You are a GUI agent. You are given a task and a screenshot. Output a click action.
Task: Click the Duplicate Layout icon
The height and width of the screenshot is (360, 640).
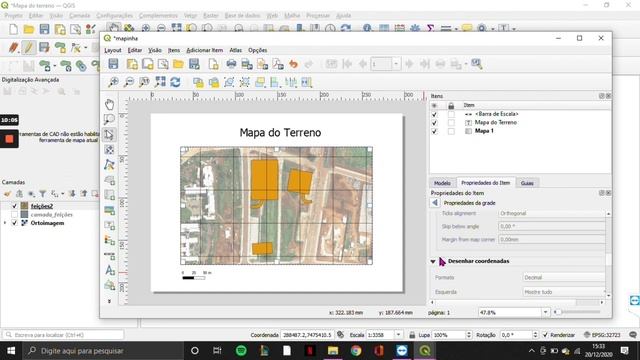[148, 64]
